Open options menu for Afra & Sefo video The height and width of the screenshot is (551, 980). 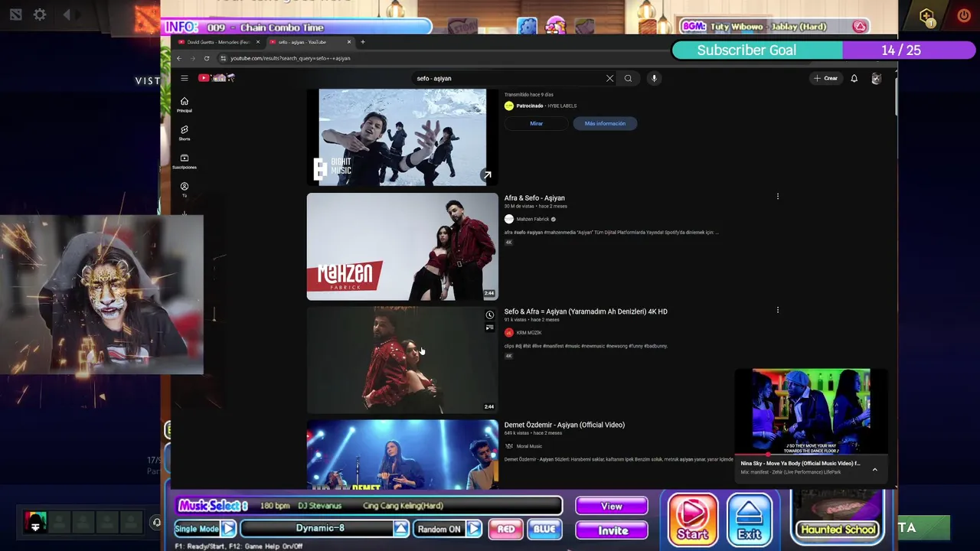coord(778,197)
